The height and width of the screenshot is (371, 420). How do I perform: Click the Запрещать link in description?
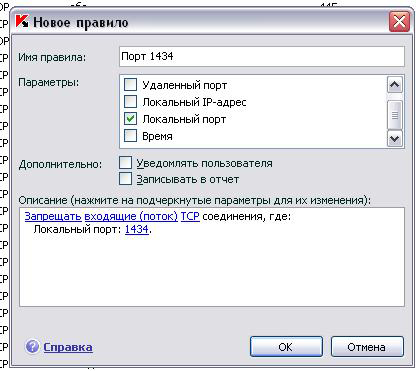(x=53, y=216)
